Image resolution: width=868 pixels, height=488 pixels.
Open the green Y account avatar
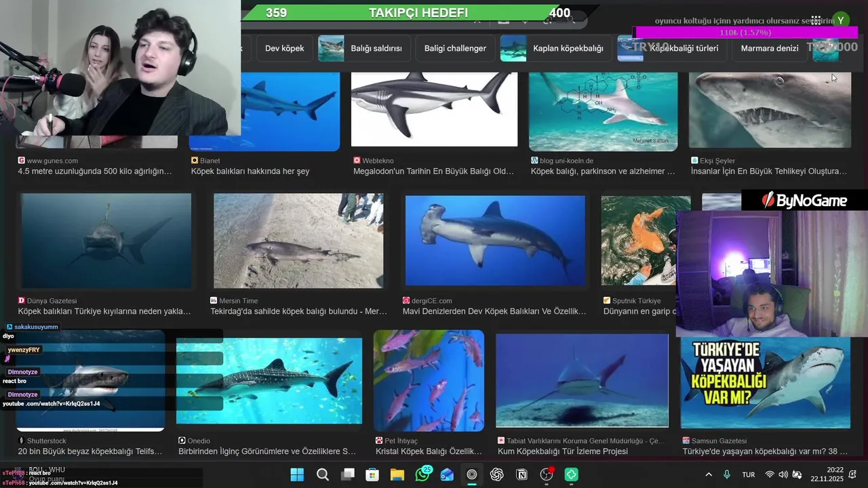click(x=842, y=20)
